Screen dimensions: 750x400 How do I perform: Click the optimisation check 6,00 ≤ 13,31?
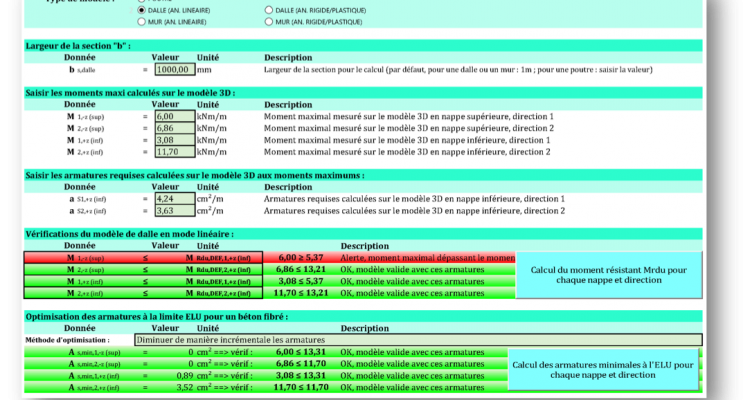[300, 352]
